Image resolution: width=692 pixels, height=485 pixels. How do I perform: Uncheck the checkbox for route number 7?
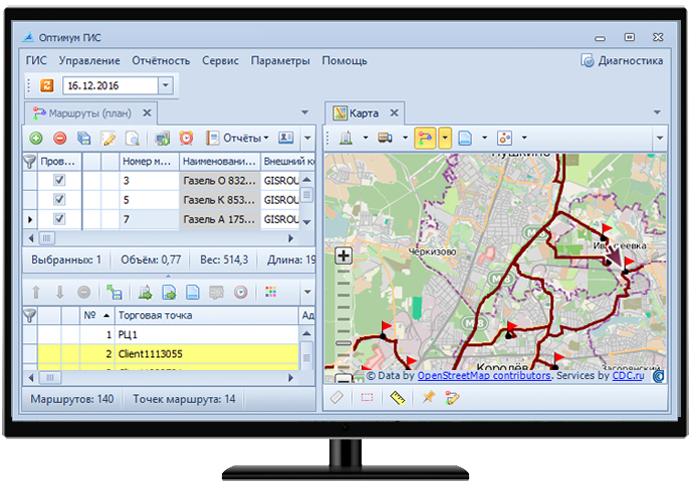tap(59, 219)
